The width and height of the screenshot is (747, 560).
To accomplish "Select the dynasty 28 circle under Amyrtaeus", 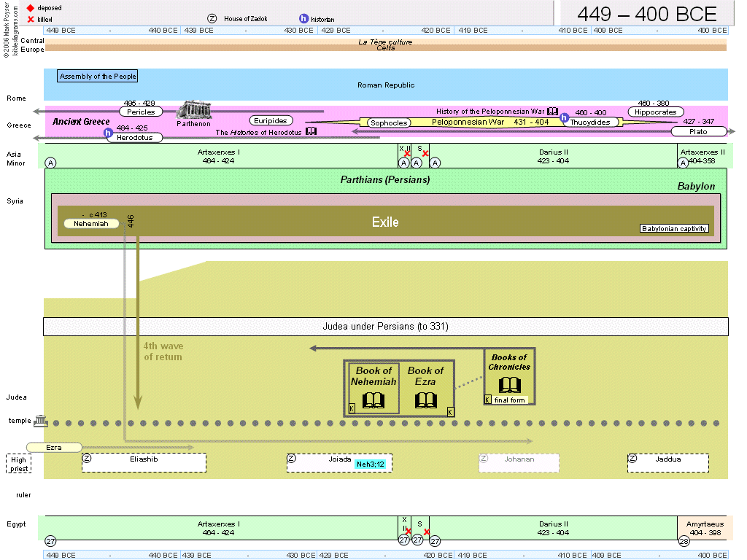I will 684,541.
